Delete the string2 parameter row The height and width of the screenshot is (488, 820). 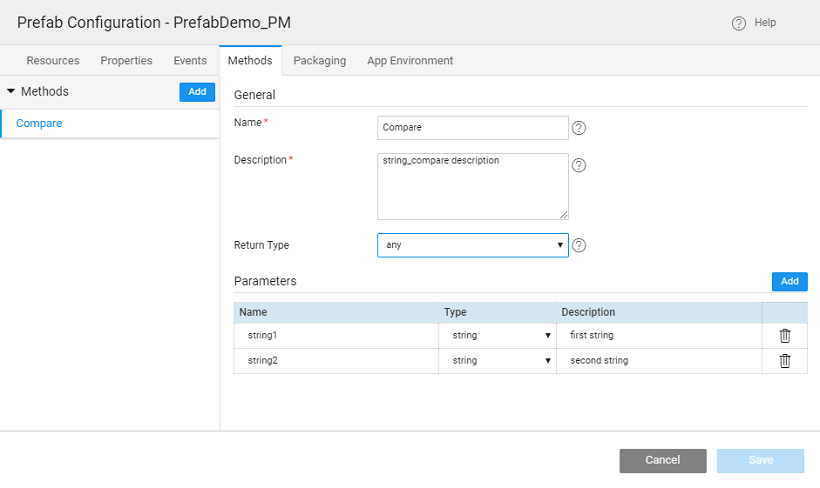(785, 361)
